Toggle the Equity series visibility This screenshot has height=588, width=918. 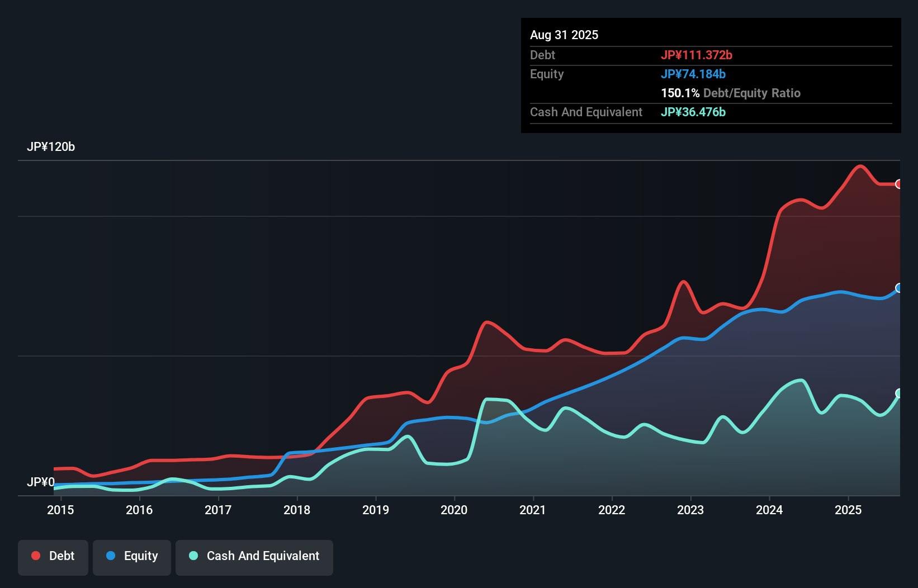[131, 557]
